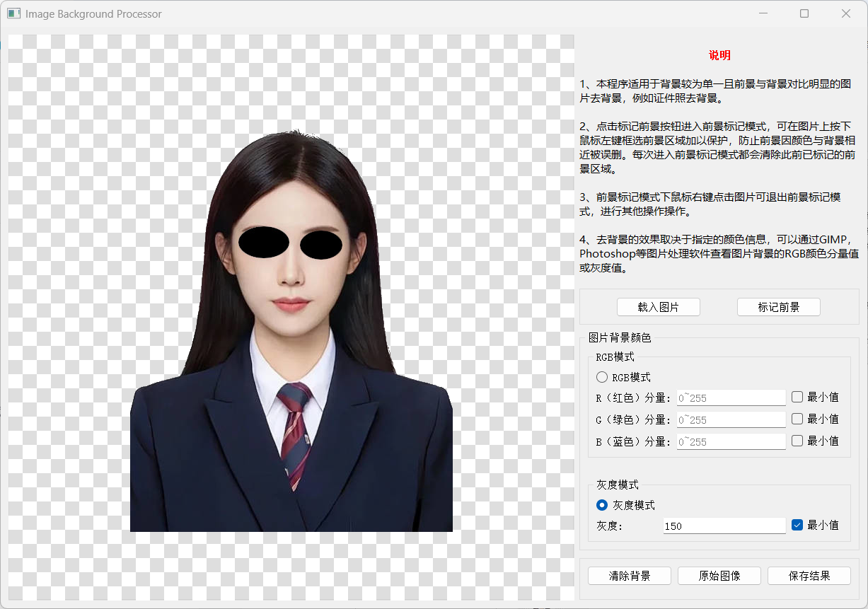Click the 标记前景 button
The height and width of the screenshot is (609, 868).
(778, 307)
